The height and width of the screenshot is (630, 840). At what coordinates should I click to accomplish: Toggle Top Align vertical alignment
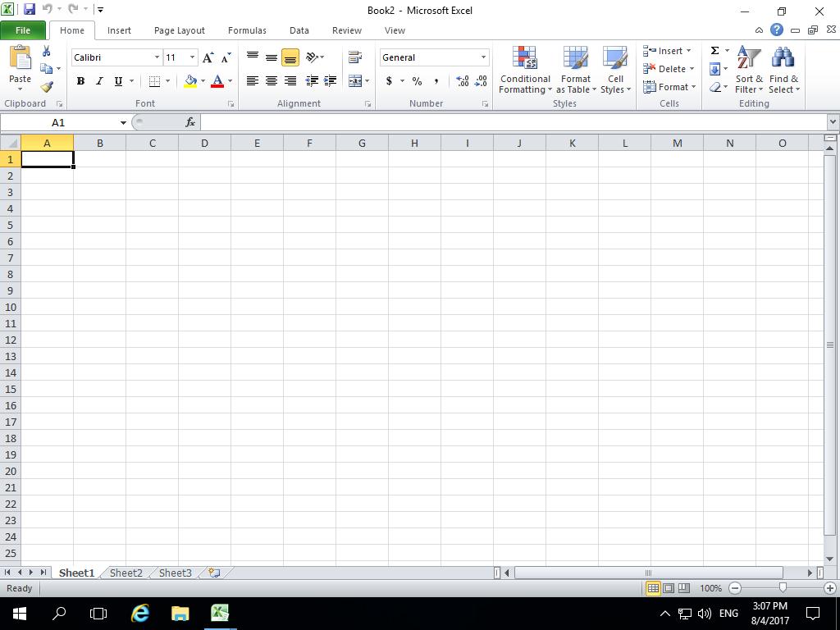253,57
